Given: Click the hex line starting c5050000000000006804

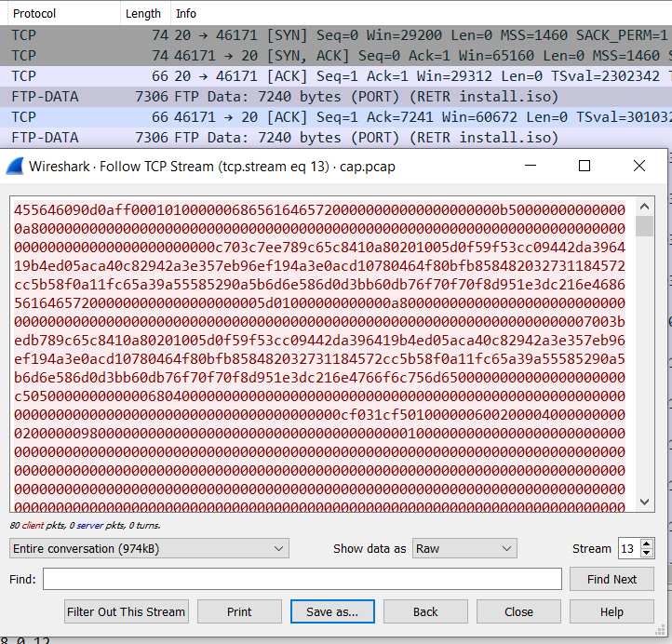Looking at the screenshot, I should pyautogui.click(x=320, y=396).
